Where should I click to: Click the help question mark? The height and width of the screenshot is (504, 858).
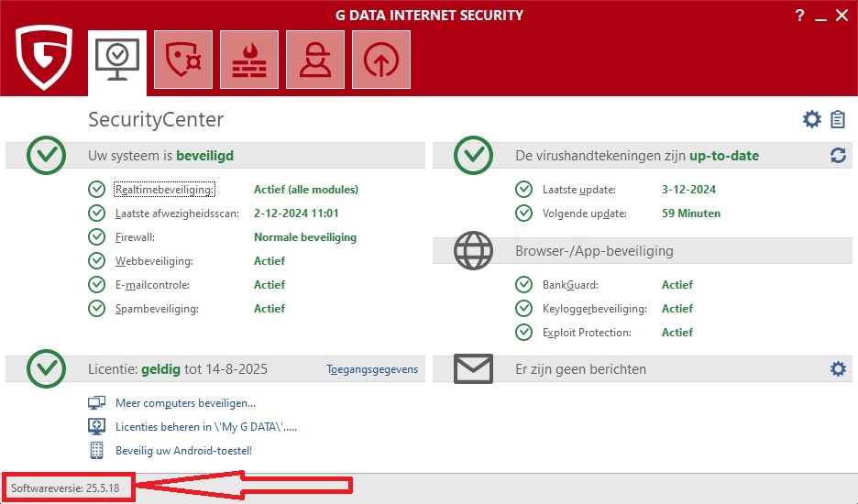[799, 16]
